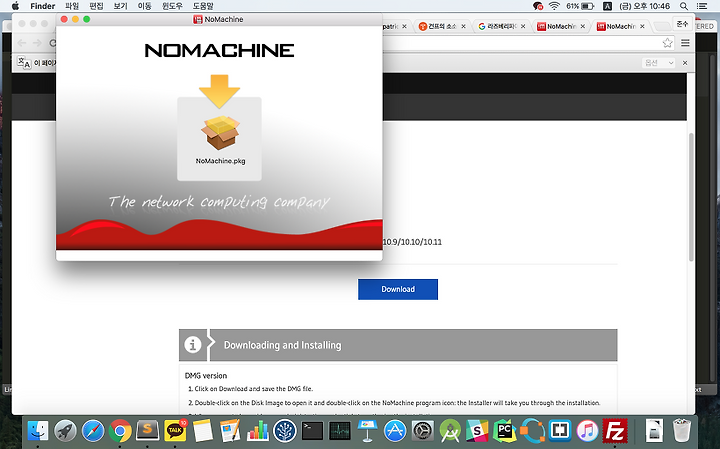Open iTunes from the Dock

click(587, 431)
